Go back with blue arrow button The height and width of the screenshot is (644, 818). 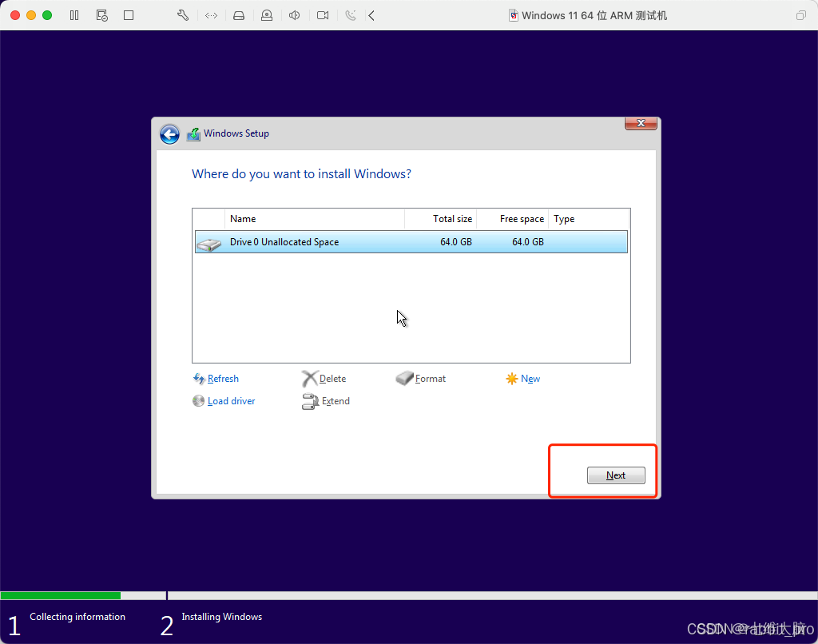point(169,134)
